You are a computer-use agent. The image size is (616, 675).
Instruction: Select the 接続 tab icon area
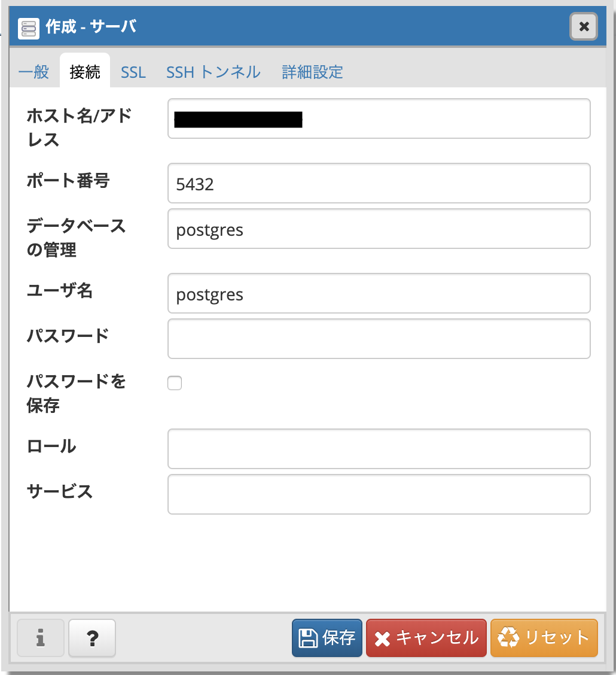pos(84,72)
